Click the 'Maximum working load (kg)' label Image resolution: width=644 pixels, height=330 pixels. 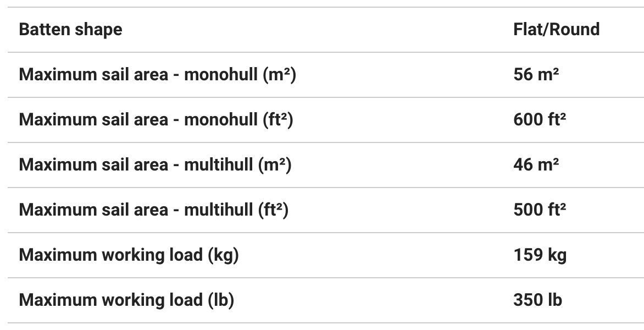pyautogui.click(x=129, y=255)
